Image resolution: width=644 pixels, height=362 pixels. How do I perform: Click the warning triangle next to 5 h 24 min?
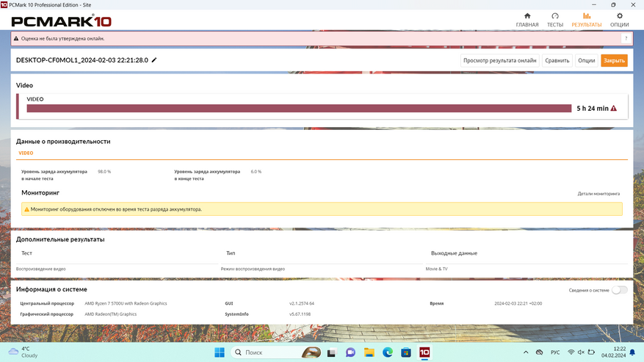pyautogui.click(x=614, y=109)
